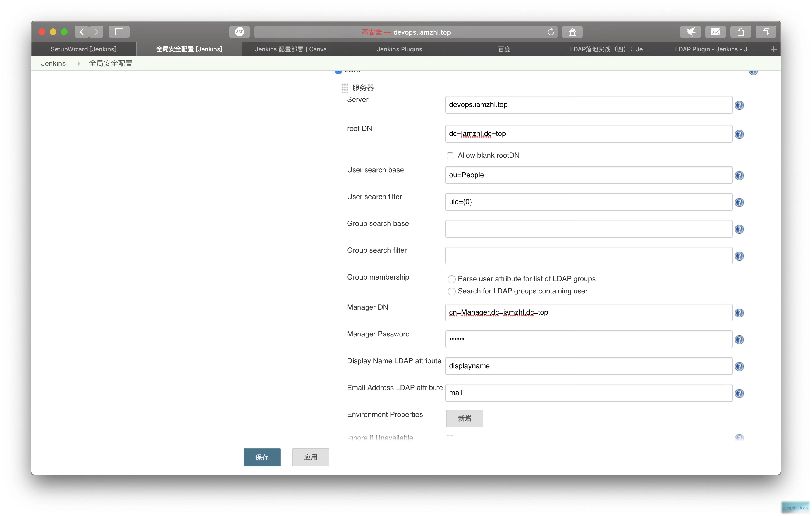Open help for Display Name LDAP attribute

click(x=739, y=366)
